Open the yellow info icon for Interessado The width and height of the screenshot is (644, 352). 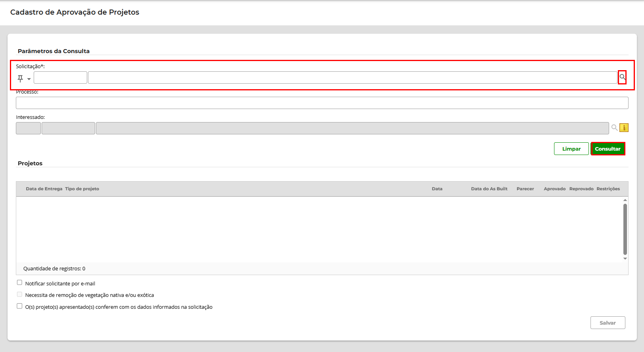(x=624, y=128)
